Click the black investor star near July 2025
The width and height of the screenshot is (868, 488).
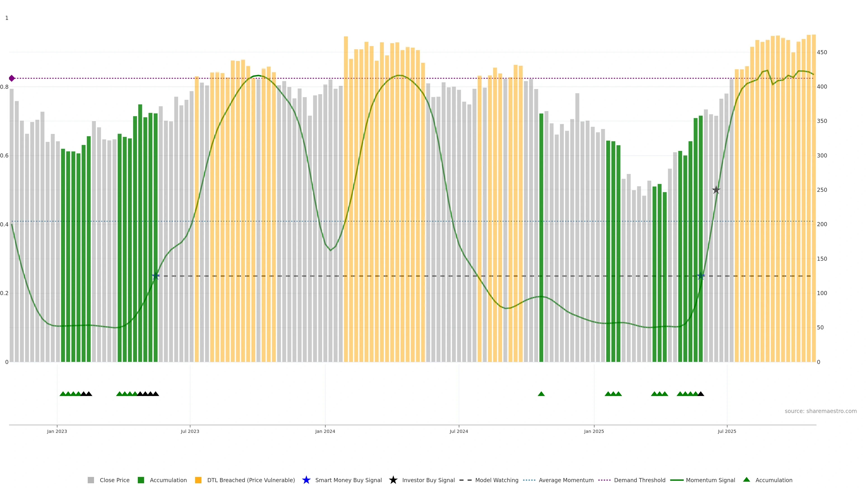click(716, 190)
